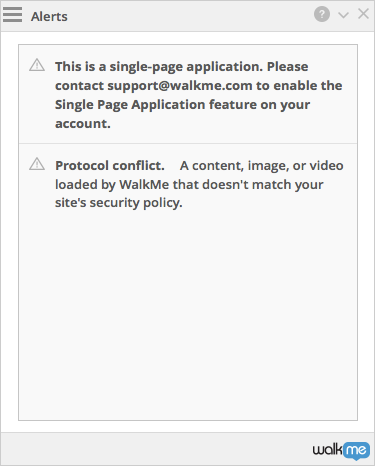375x466 pixels.
Task: Click the question mark help icon
Action: pos(322,14)
